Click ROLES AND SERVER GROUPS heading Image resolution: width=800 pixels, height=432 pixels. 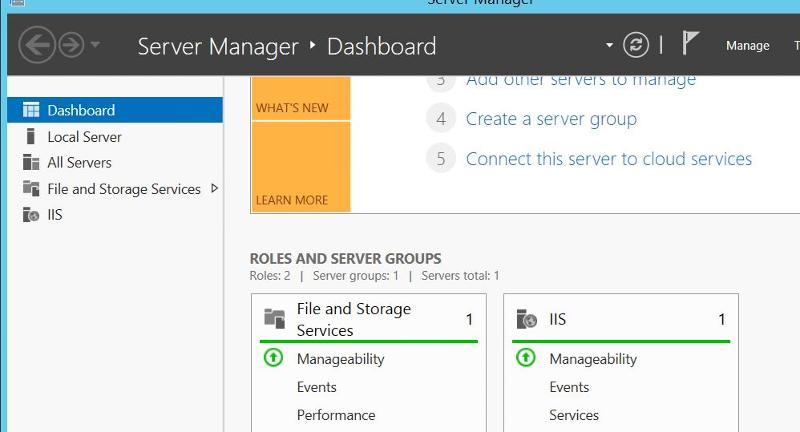[x=345, y=259]
